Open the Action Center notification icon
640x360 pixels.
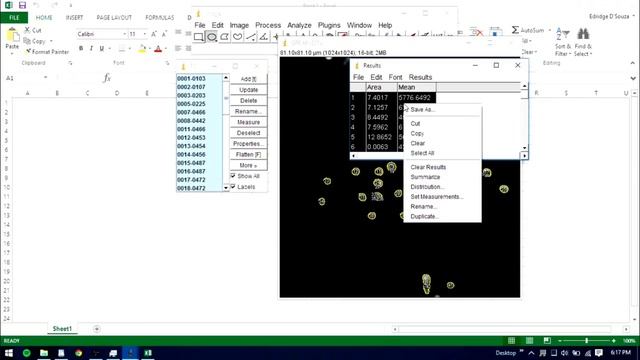599,353
